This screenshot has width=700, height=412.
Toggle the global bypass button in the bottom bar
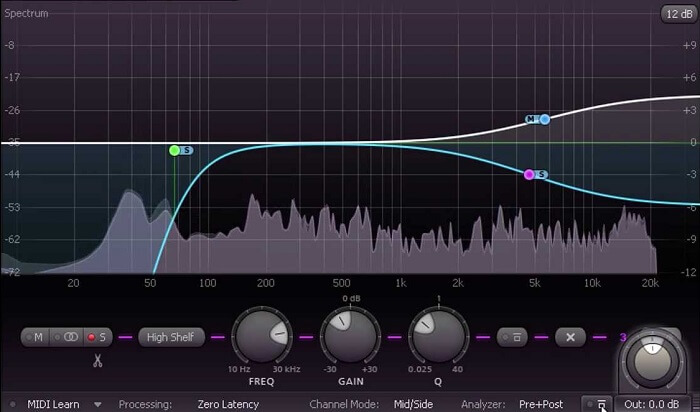[596, 404]
